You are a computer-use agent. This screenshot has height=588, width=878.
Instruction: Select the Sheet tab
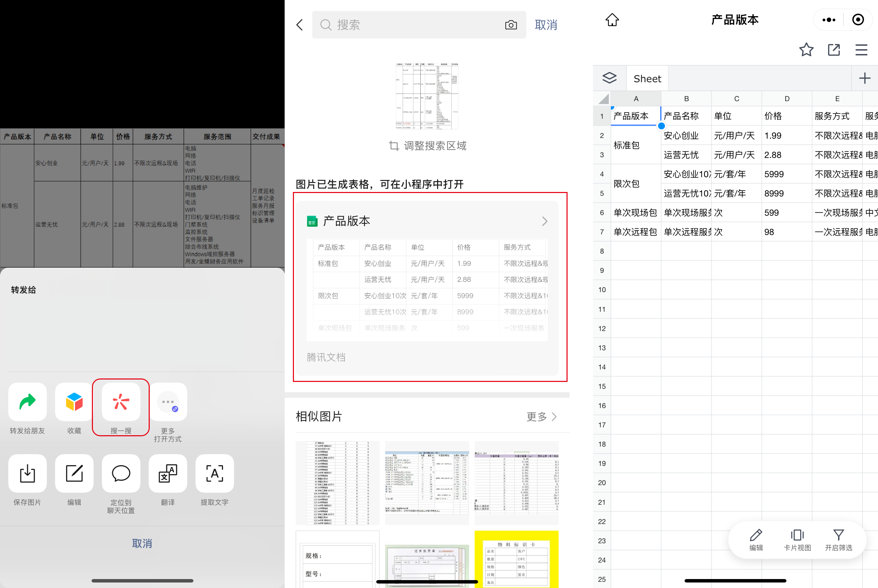tap(647, 79)
